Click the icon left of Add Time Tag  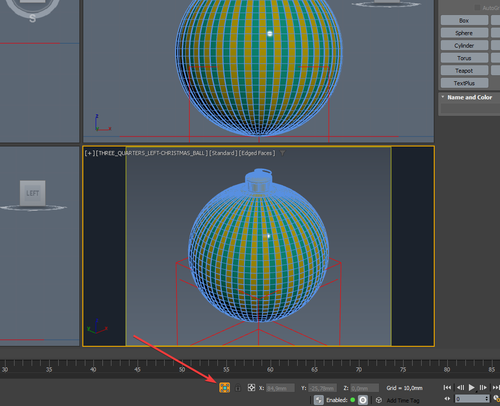tap(379, 400)
